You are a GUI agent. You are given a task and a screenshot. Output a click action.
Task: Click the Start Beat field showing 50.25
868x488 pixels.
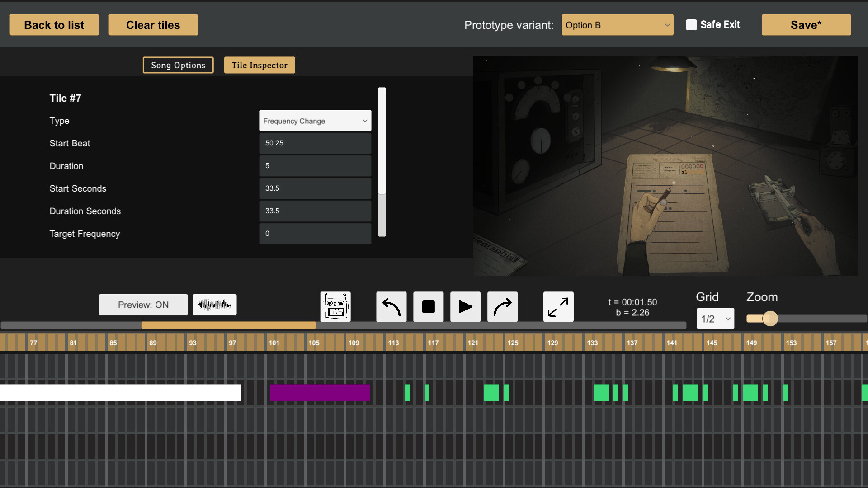point(315,143)
